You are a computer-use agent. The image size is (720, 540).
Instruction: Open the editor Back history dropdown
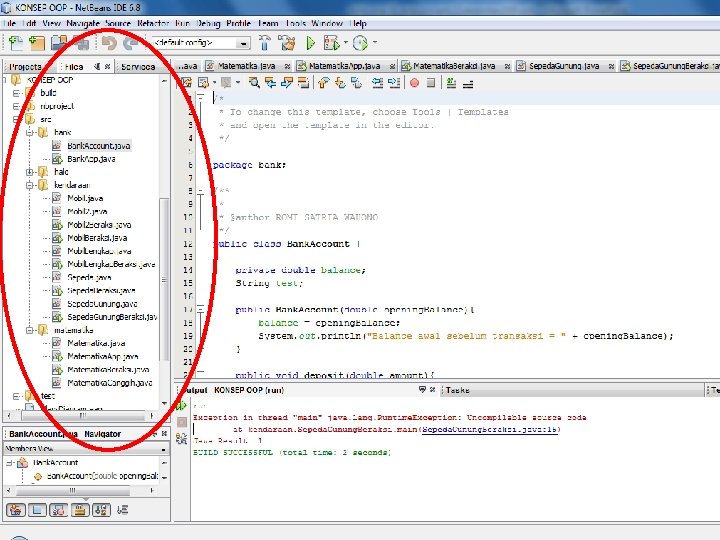214,83
